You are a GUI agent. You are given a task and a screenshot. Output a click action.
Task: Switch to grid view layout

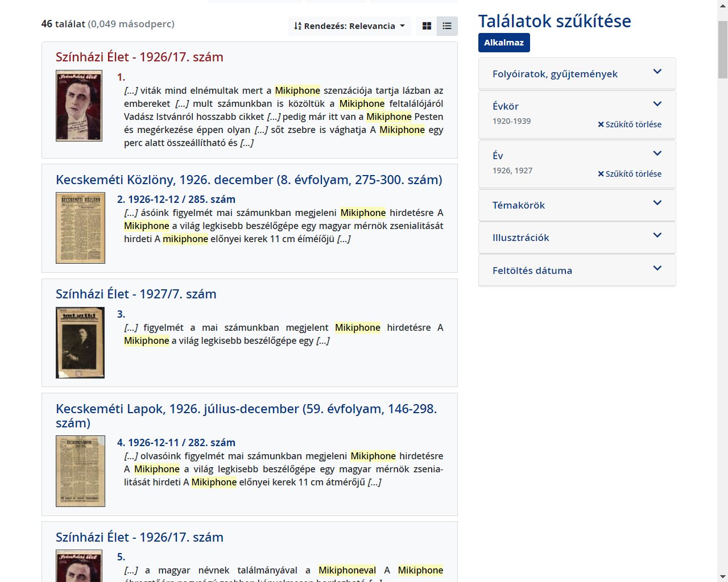[427, 26]
